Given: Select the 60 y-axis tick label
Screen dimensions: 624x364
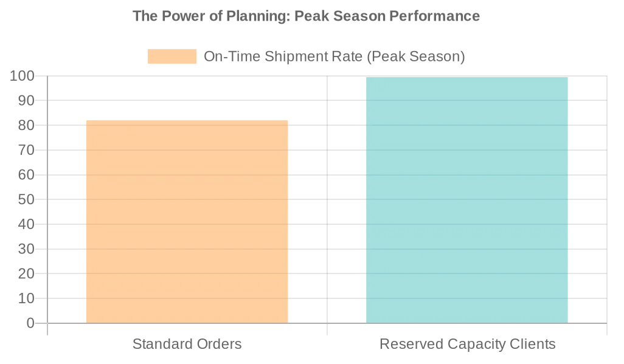Looking at the screenshot, I should tap(26, 175).
